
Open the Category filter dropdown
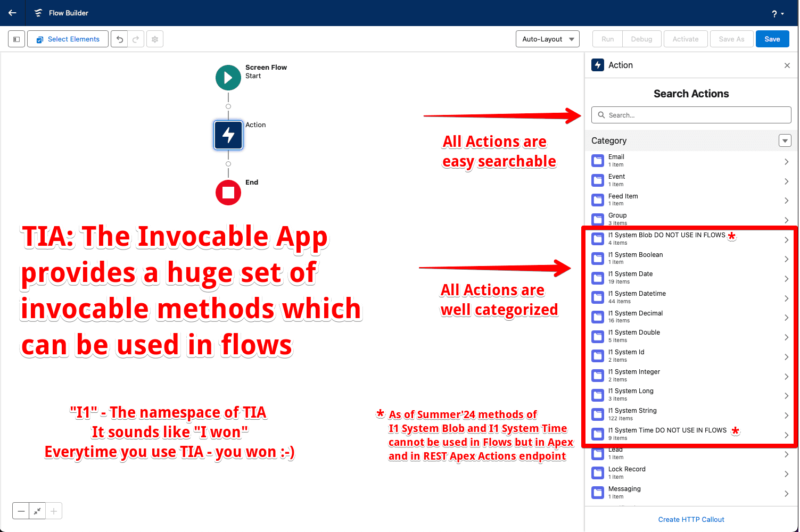[x=785, y=140]
